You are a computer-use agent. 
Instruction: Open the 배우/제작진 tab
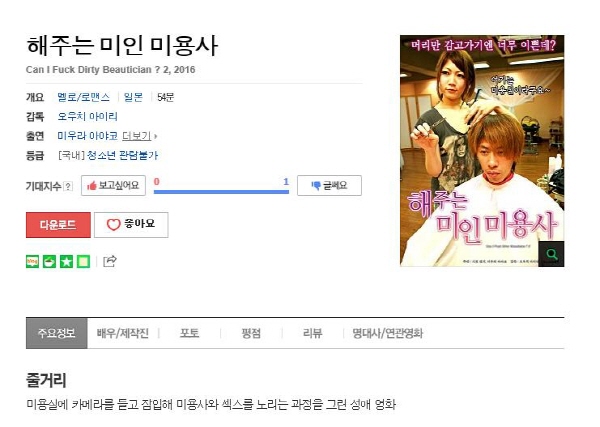tap(122, 333)
